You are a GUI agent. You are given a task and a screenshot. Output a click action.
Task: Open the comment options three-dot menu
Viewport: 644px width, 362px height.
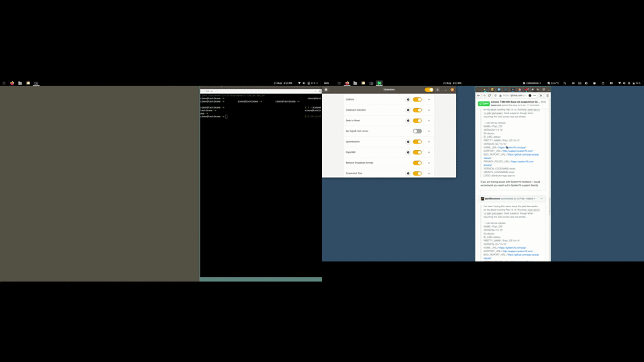(541, 198)
